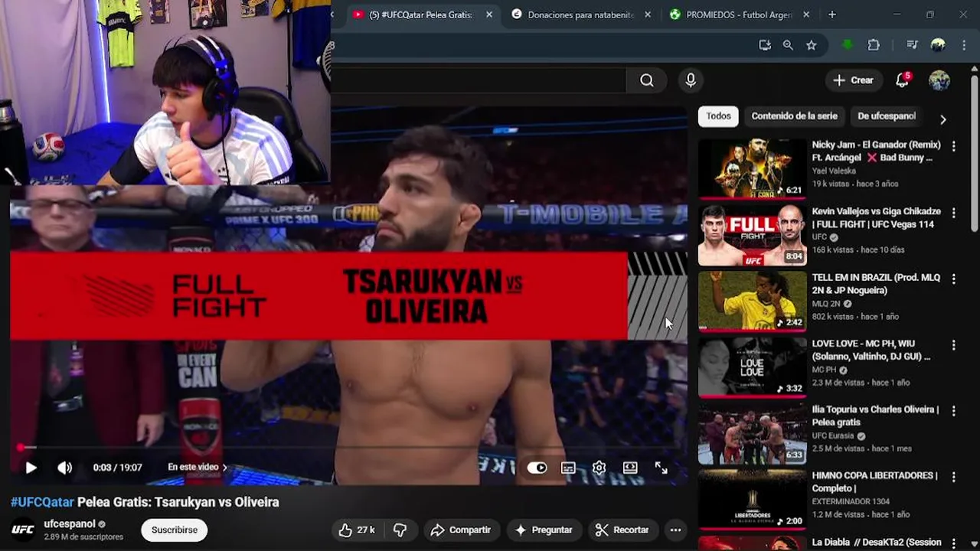Open the Chrome three-dot menu
Viewport: 980px width, 551px height.
[x=964, y=45]
